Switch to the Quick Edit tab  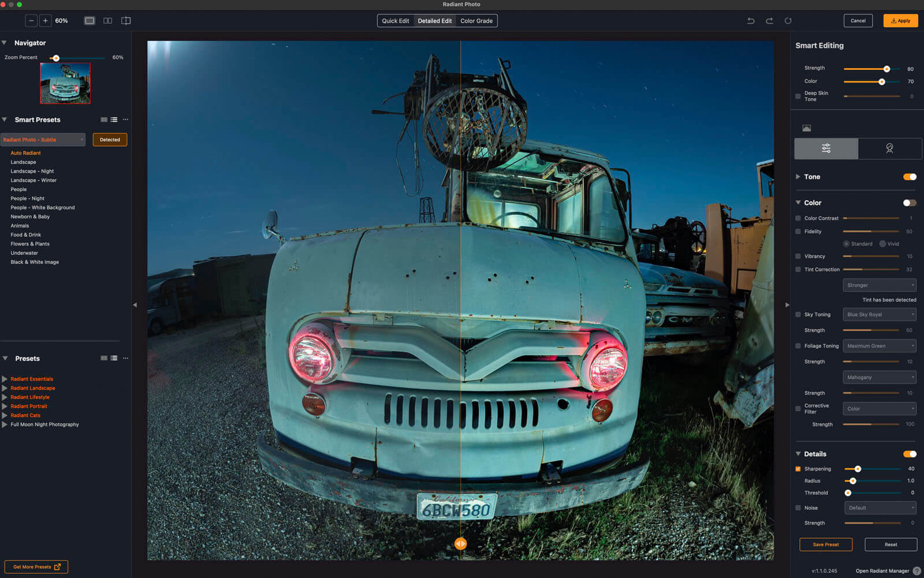(396, 21)
